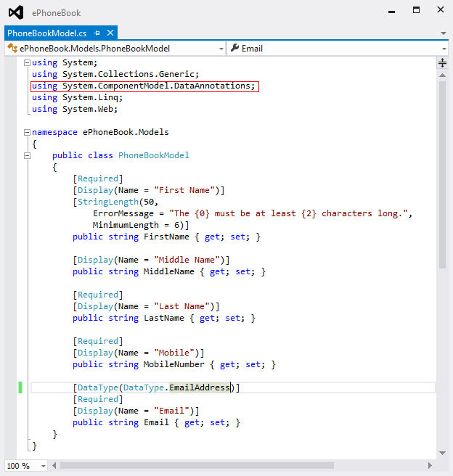Click the vertical scrollbar up arrow

coord(442,75)
